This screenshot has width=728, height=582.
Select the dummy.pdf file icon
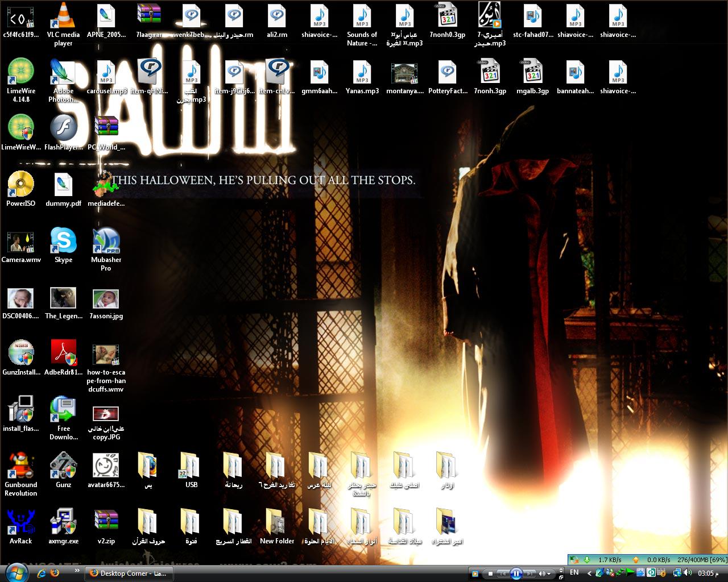click(63, 189)
